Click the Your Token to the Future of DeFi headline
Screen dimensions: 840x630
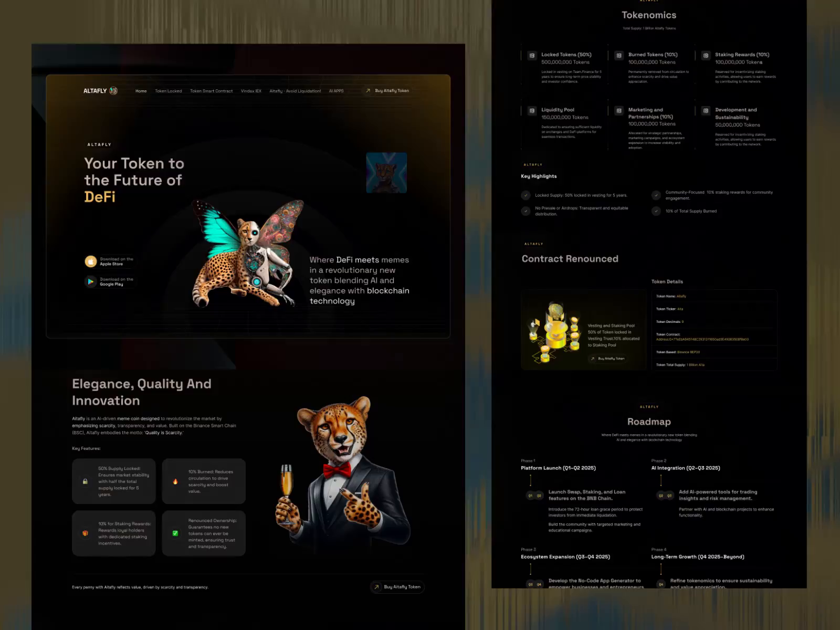(x=134, y=180)
